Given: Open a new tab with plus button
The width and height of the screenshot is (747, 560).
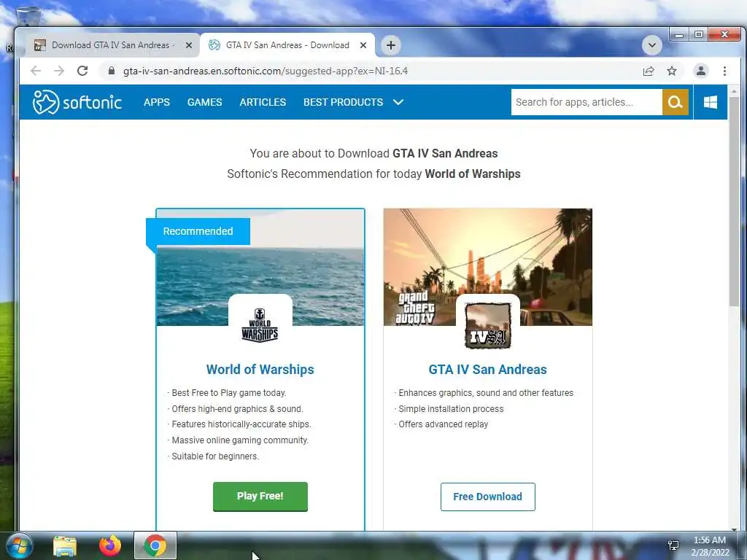Looking at the screenshot, I should [391, 45].
